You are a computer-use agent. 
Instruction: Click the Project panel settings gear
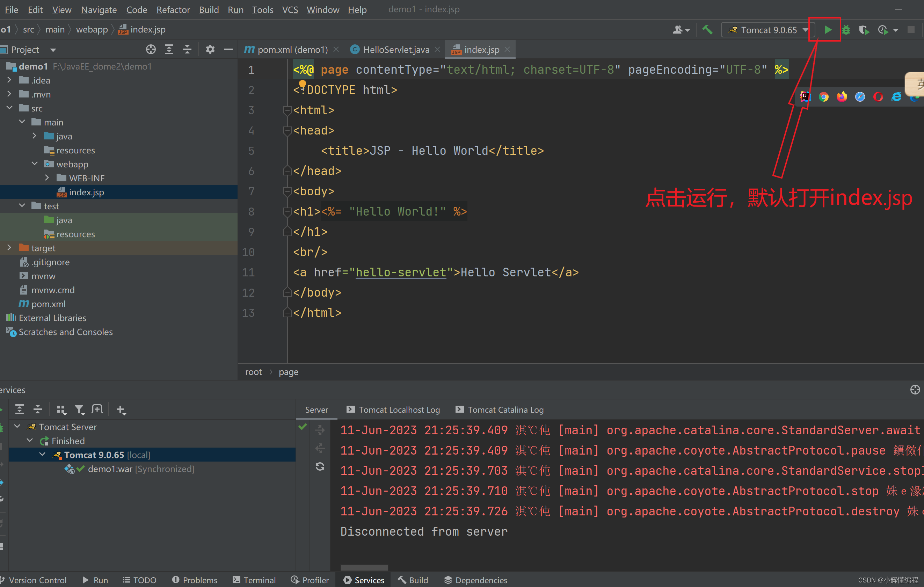(210, 50)
